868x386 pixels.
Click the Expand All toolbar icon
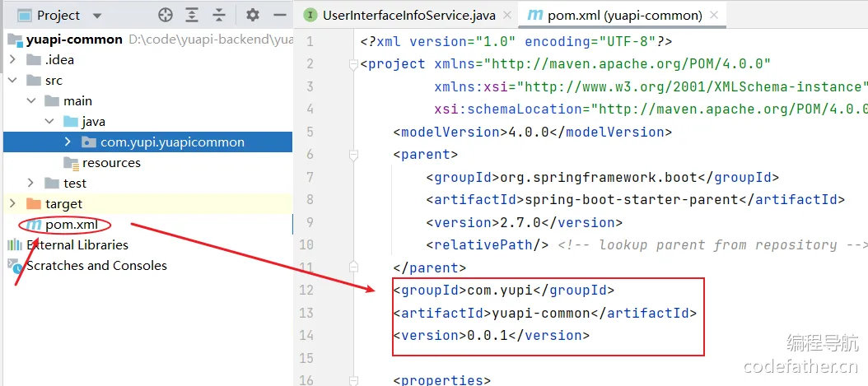tap(192, 15)
